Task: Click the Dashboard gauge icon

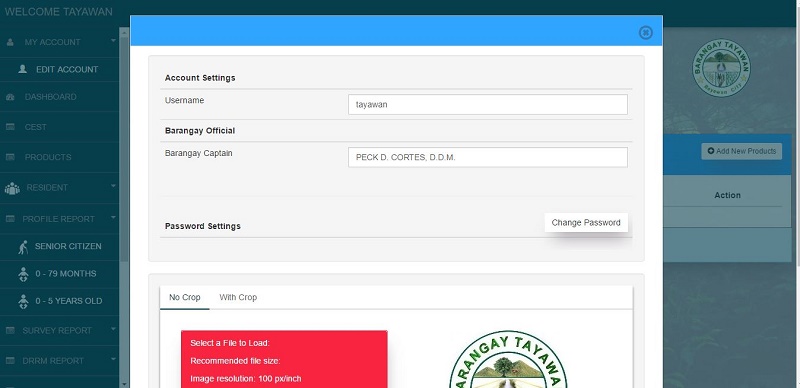Action: click(10, 97)
